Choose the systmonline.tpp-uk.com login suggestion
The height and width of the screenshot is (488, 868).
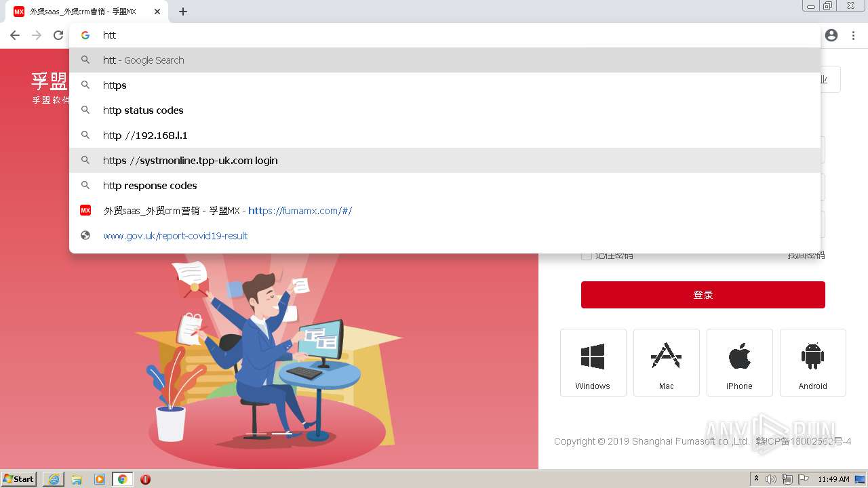(x=445, y=161)
